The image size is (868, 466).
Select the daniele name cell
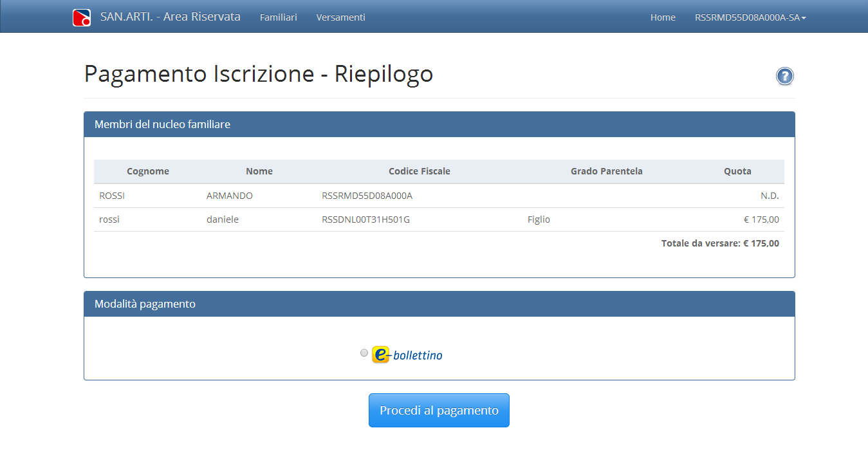223,219
